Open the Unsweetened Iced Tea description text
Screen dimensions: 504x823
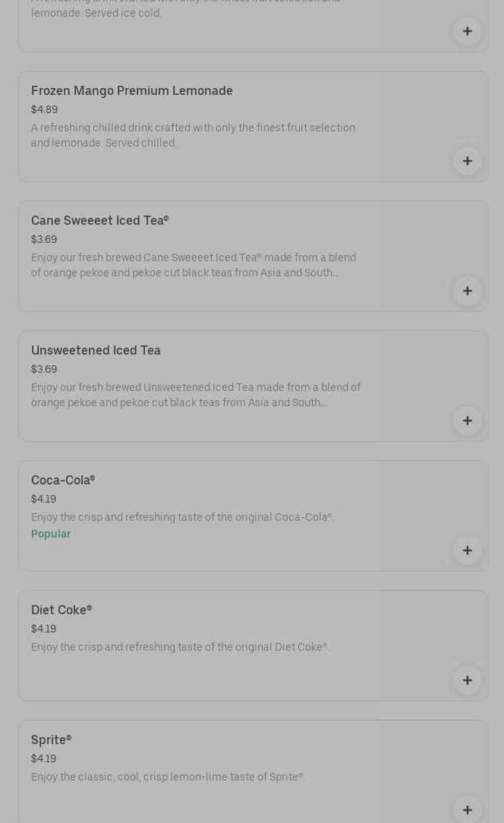(196, 396)
